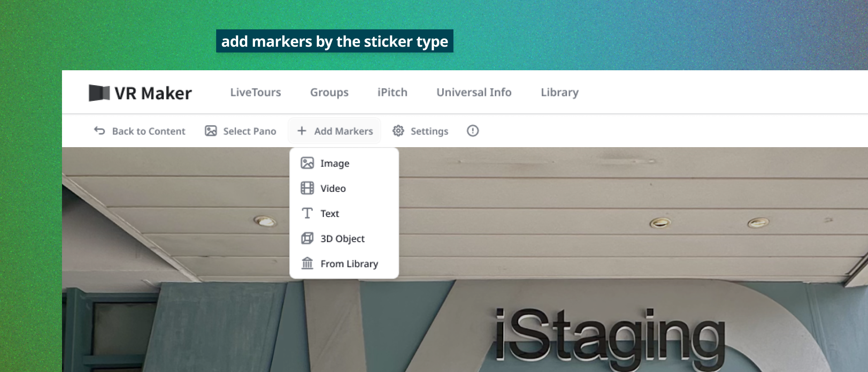Go to the iPitch tab
This screenshot has width=868, height=372.
[x=392, y=92]
